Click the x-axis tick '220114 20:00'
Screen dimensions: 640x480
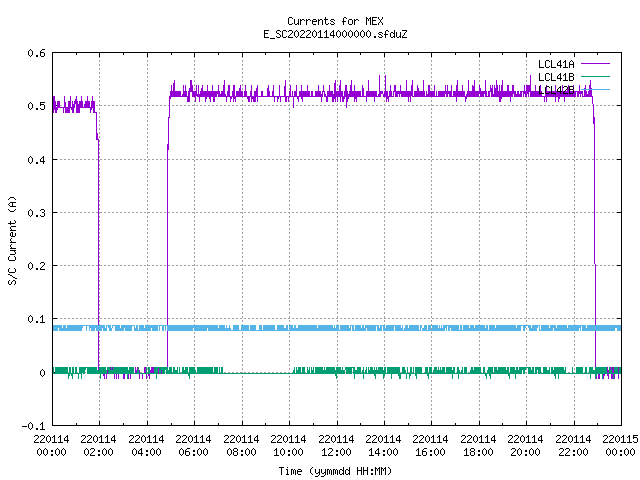(525, 446)
